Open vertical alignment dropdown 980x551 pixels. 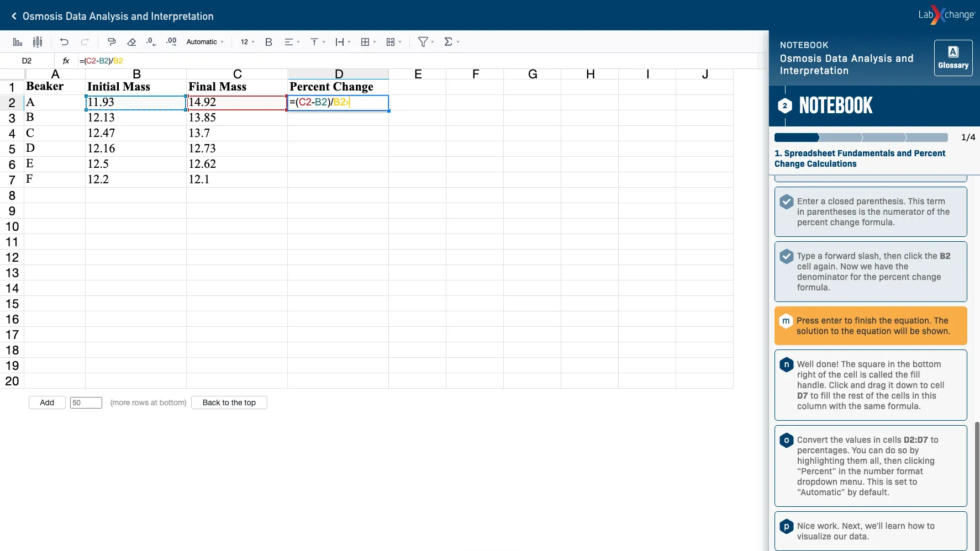point(318,42)
